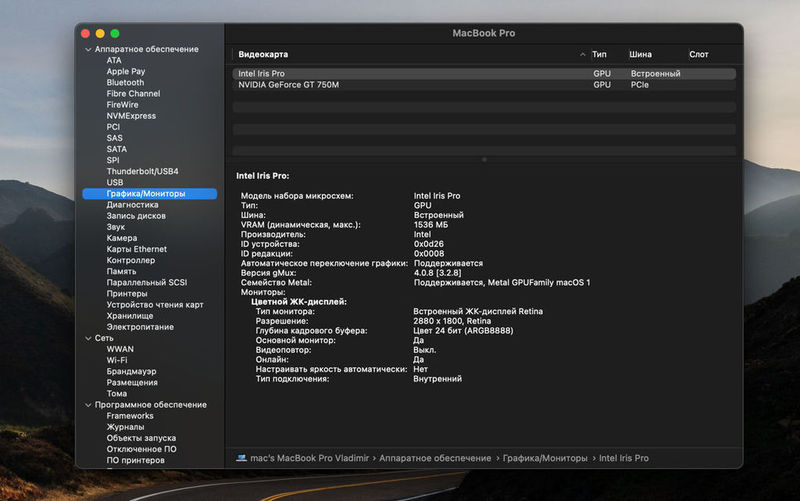
Task: Click Intel Iris Pro in the path bar
Action: [x=623, y=458]
